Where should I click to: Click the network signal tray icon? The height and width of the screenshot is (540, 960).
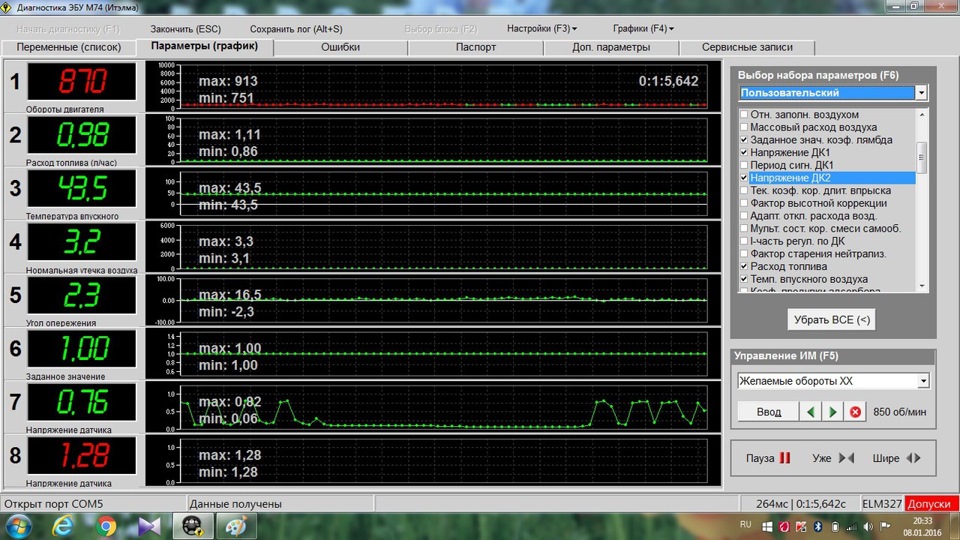click(852, 526)
